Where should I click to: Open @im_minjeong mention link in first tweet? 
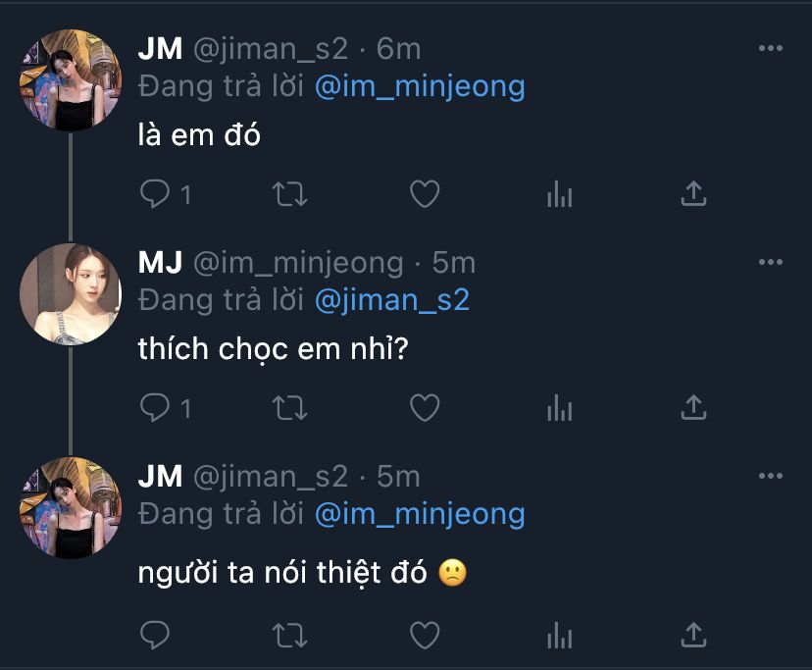coord(420,86)
